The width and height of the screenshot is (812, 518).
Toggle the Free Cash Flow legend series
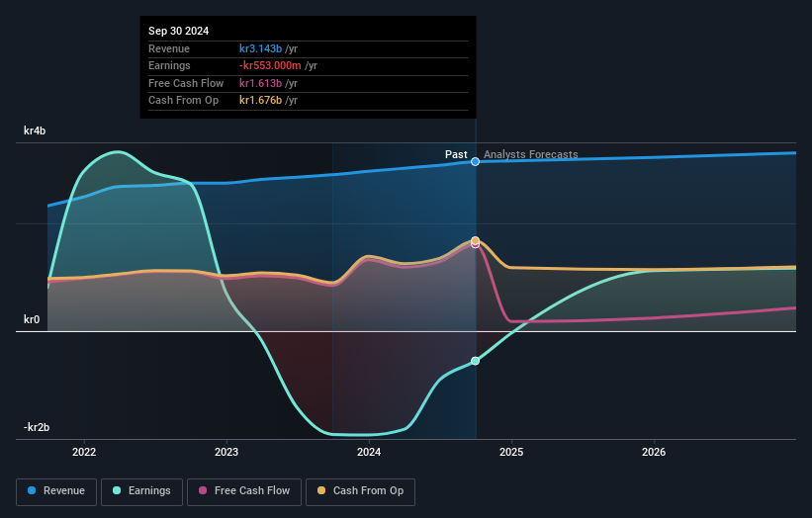[244, 491]
